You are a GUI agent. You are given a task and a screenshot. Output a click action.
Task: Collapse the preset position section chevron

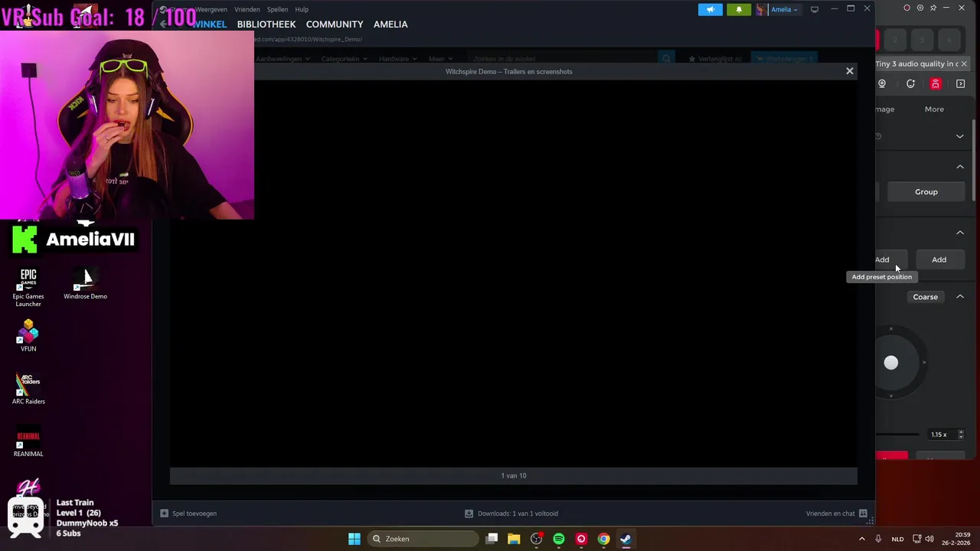(960, 233)
